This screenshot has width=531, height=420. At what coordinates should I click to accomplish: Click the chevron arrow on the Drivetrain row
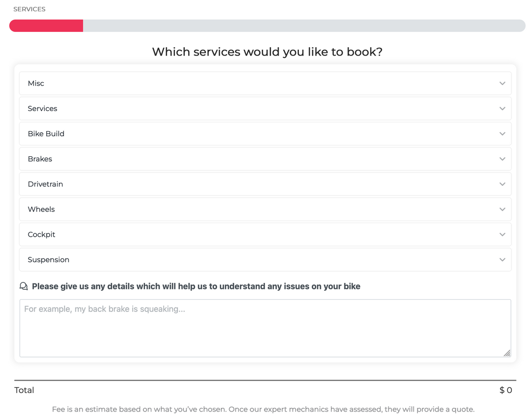click(502, 184)
